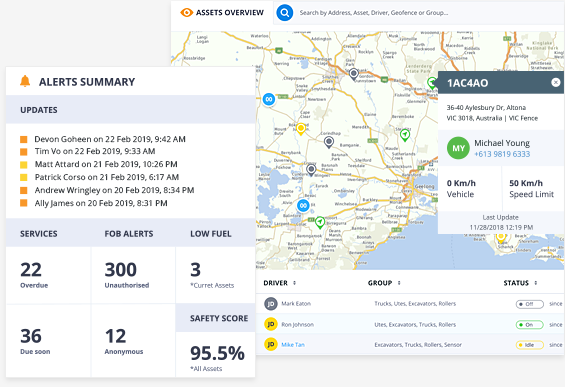
Task: Click the orange eye Assets Overview icon
Action: 187,13
